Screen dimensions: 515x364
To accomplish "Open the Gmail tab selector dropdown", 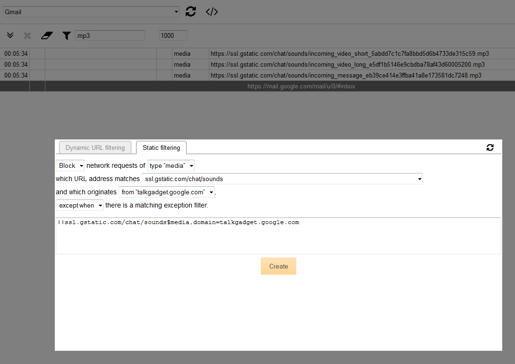I will 91,12.
